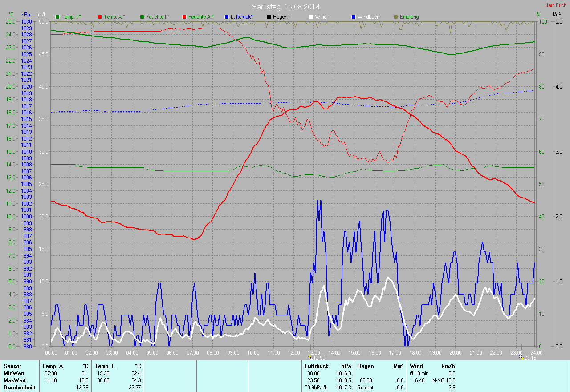Click the green Temp. I.* legend swatch
Viewport: 570px width, 392px height.
57,17
